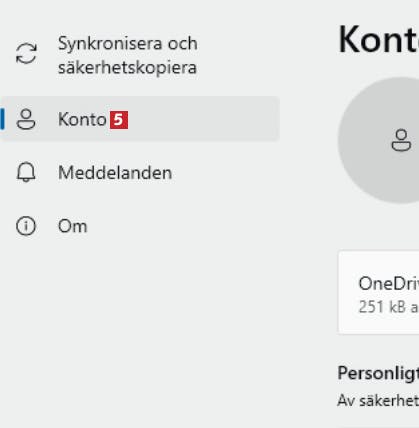
Task: Open the Meddelanden section
Action: tap(115, 173)
